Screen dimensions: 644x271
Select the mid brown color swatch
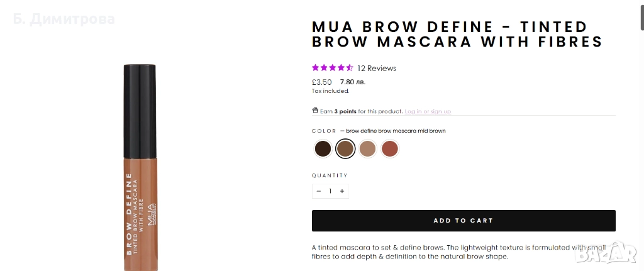coord(345,148)
